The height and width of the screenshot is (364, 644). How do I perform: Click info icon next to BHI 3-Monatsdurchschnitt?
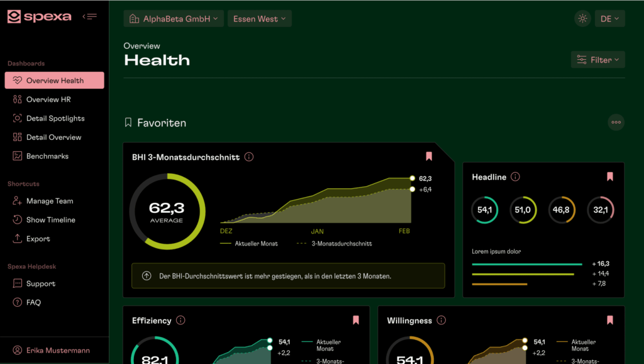pos(249,157)
